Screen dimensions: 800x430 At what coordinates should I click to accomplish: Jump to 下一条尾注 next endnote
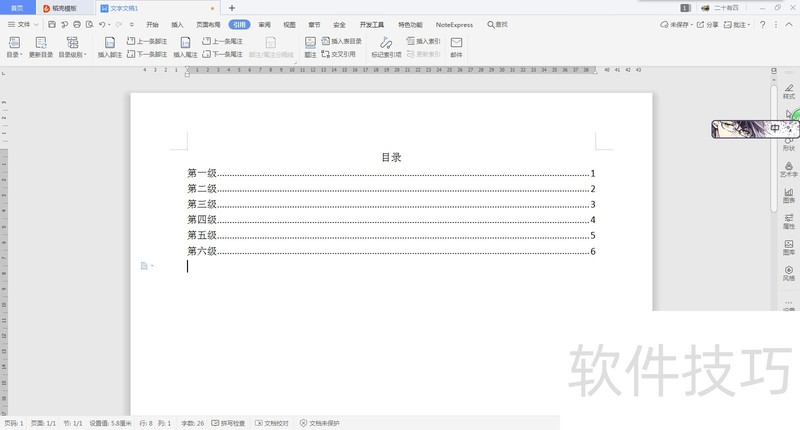pos(222,54)
